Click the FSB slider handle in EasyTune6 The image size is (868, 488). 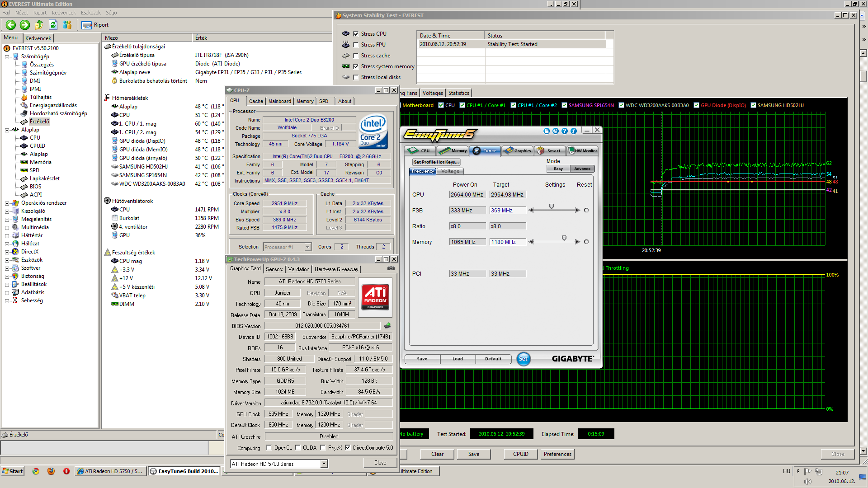coord(552,206)
